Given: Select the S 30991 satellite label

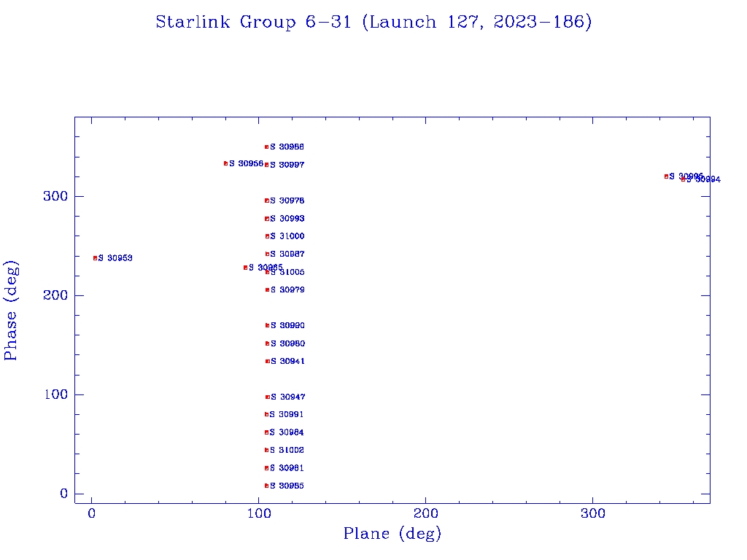Looking at the screenshot, I should coord(286,415).
